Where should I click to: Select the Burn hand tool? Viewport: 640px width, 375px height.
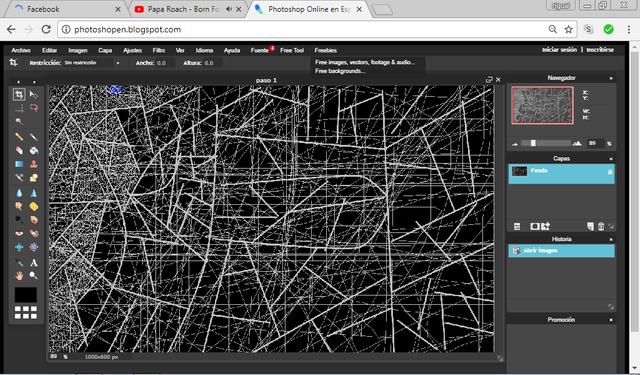point(34,220)
